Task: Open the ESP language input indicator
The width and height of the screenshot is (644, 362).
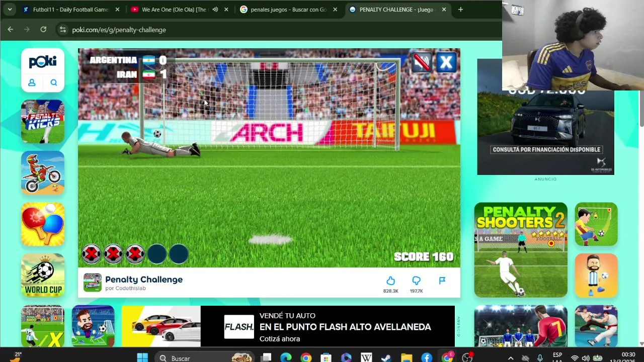Action: coord(557,357)
